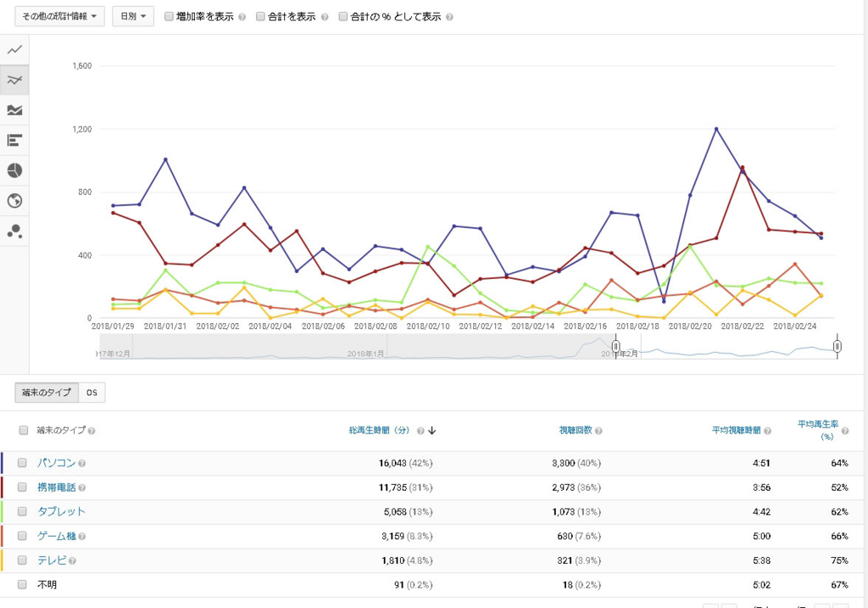Open the テレビ device link
The width and height of the screenshot is (868, 608).
click(52, 560)
